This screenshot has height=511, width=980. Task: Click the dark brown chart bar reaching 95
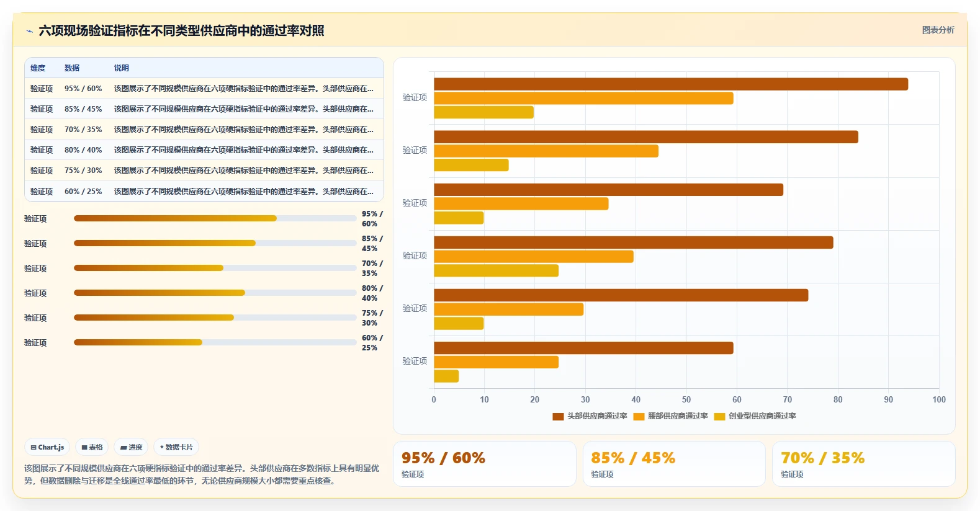[x=671, y=84]
